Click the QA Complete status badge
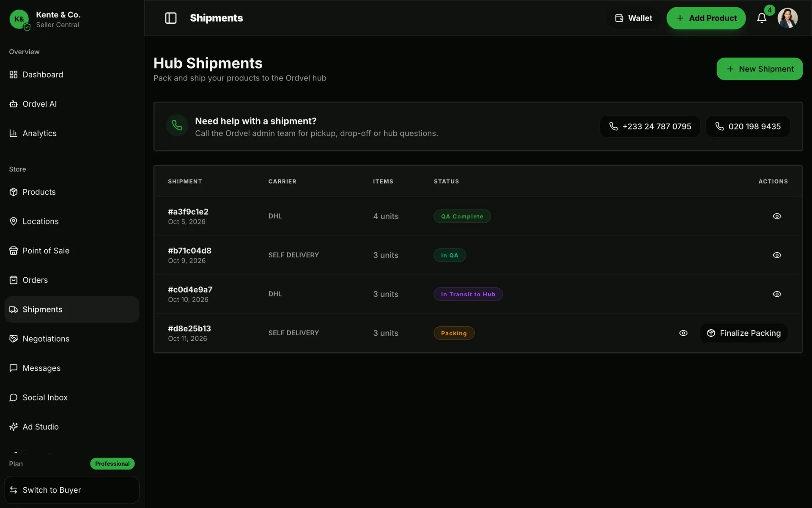Screen dimensions: 812x508 tap(462, 216)
